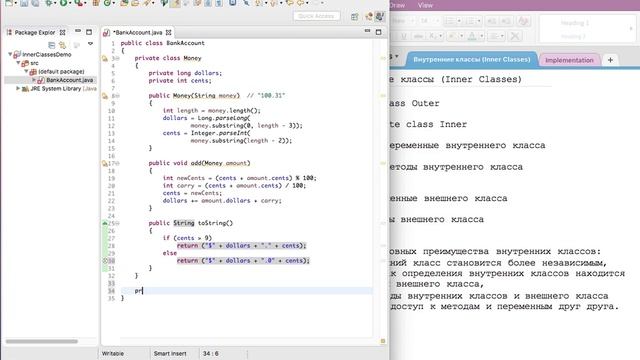This screenshot has height=360, width=640.
Task: Close the Package Explorer view tab
Action: tap(62, 32)
